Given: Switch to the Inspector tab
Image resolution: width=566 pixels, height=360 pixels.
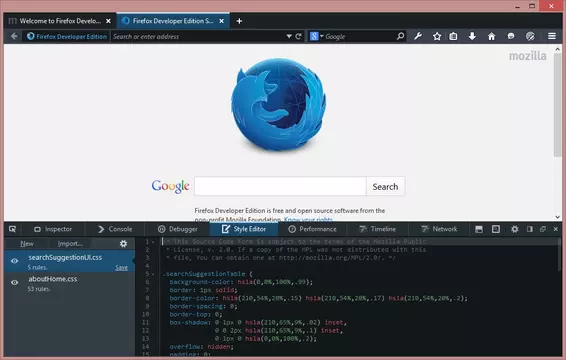Looking at the screenshot, I should (x=53, y=229).
